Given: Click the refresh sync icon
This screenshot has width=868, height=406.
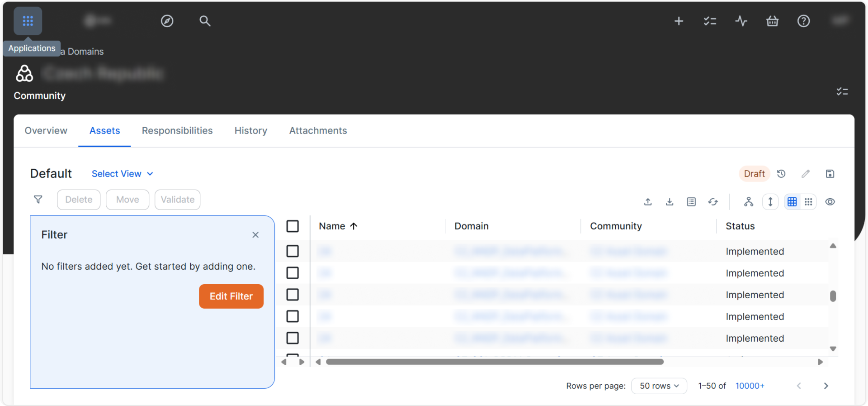Looking at the screenshot, I should (x=713, y=202).
